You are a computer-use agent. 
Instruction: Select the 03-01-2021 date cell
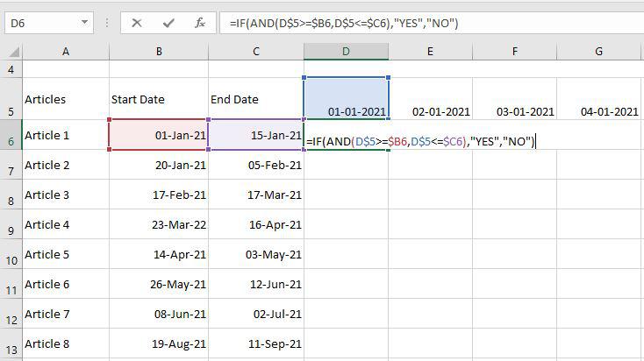[515, 98]
